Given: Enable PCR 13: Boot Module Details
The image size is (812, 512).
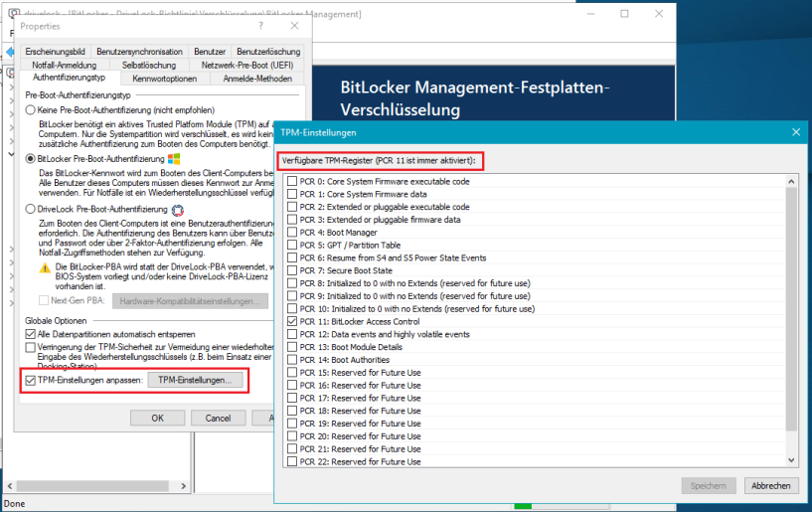Looking at the screenshot, I should tap(292, 347).
